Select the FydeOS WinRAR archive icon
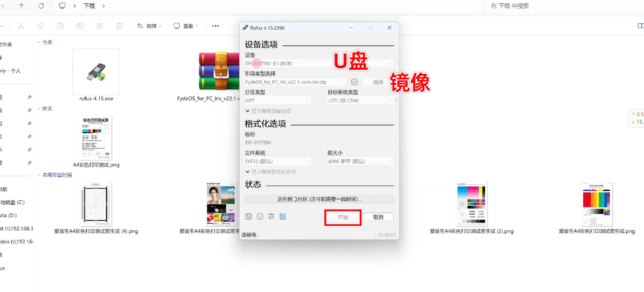The width and height of the screenshot is (644, 292). click(219, 71)
